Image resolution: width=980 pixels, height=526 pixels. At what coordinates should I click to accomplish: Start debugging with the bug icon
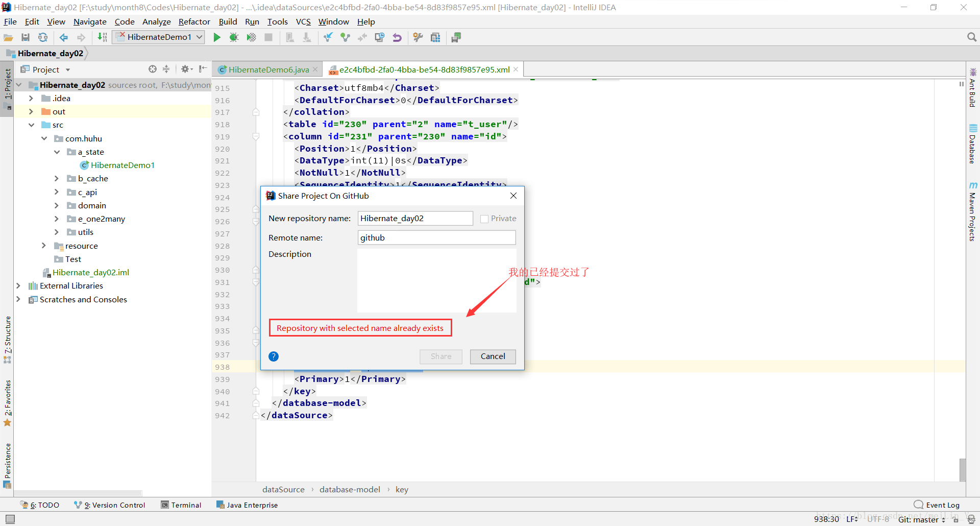pos(234,37)
